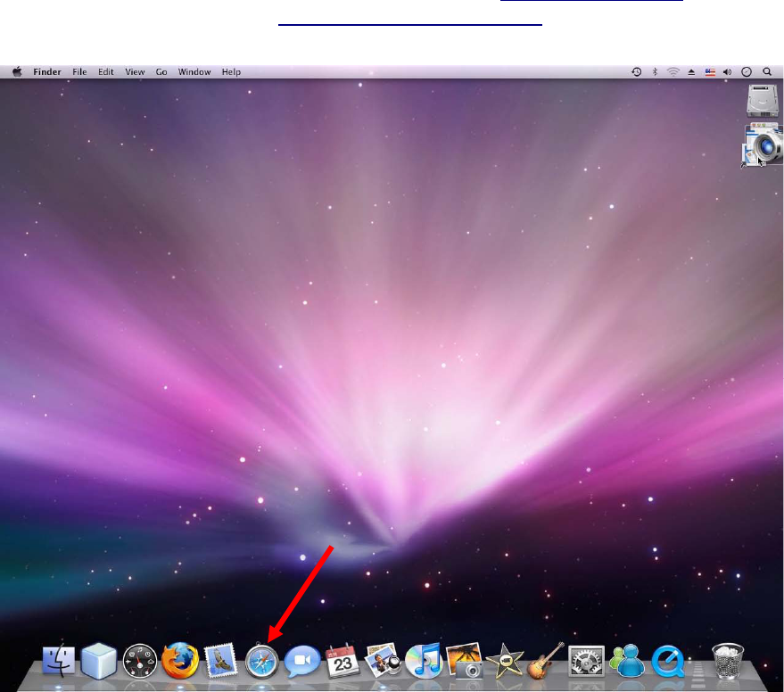
Task: Select the camera screenshot alias on desktop
Action: 762,145
